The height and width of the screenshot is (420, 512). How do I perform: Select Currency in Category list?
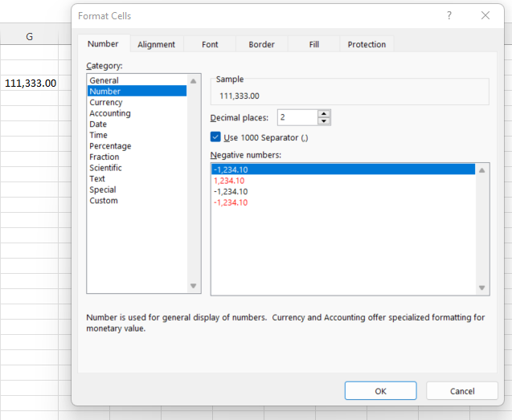106,103
